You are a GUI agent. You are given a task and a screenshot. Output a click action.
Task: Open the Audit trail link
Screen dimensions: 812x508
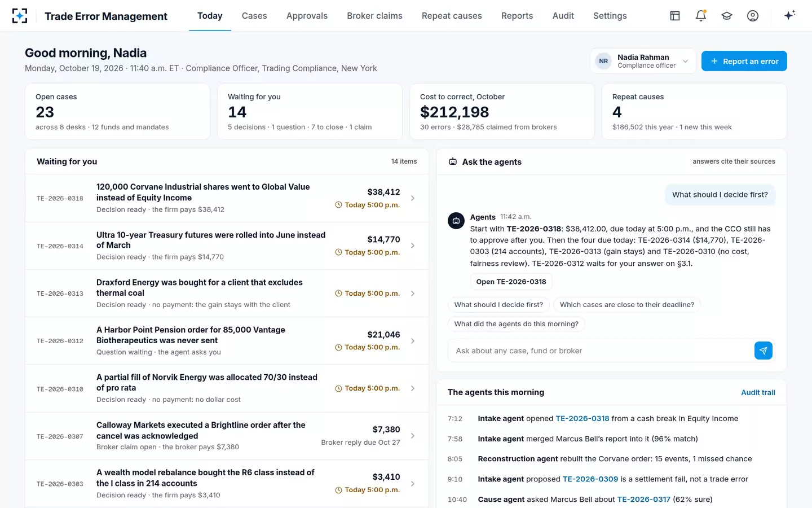pos(758,392)
